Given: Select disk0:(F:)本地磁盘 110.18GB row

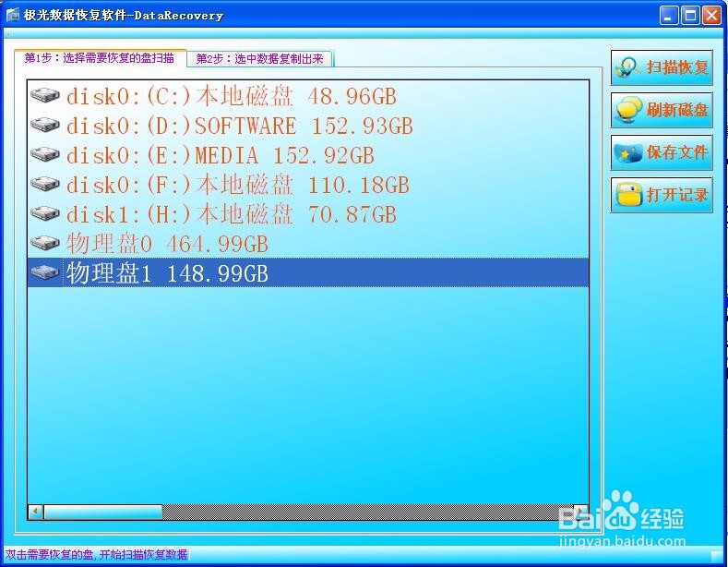Looking at the screenshot, I should click(308, 185).
